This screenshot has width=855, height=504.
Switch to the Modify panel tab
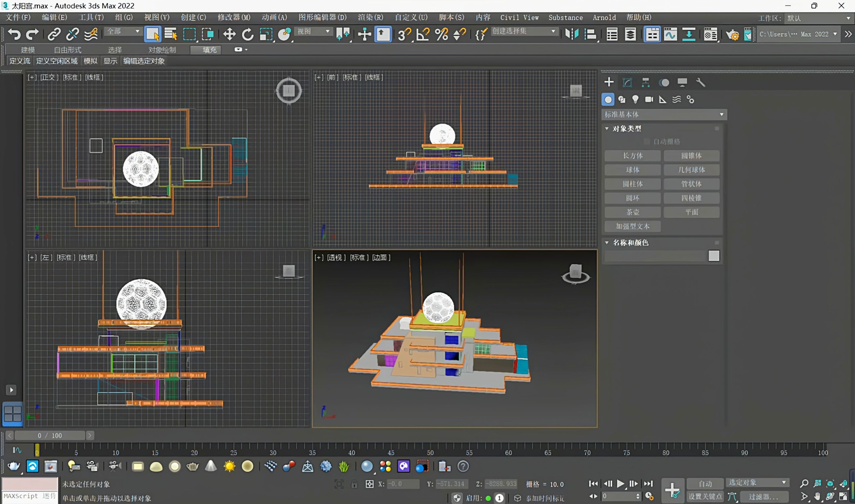click(x=627, y=82)
